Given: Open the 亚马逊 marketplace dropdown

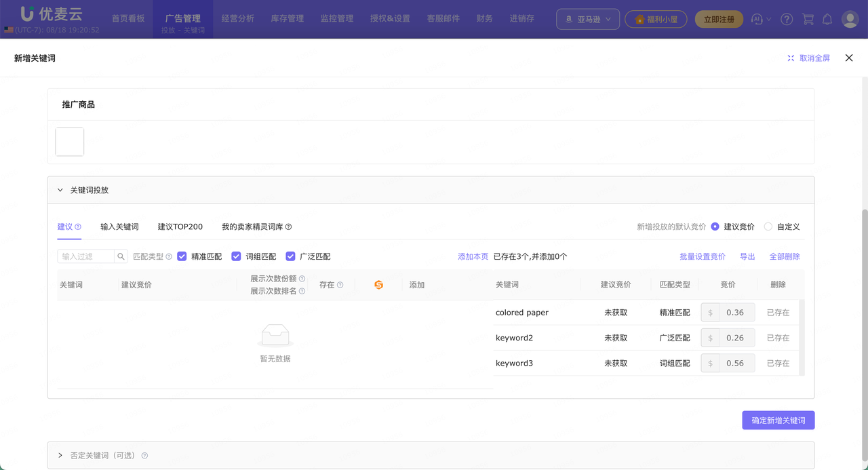Looking at the screenshot, I should 588,19.
